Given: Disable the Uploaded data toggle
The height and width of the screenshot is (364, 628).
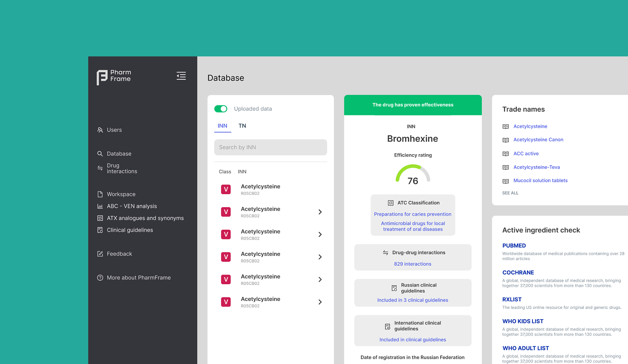Looking at the screenshot, I should pyautogui.click(x=221, y=109).
